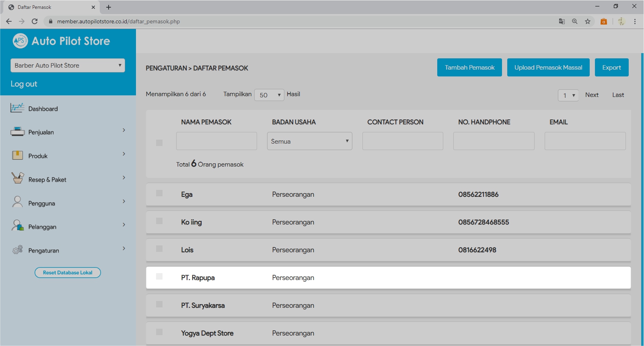This screenshot has width=644, height=346.
Task: Open the Badan Usaha Semua filter dropdown
Action: point(309,141)
